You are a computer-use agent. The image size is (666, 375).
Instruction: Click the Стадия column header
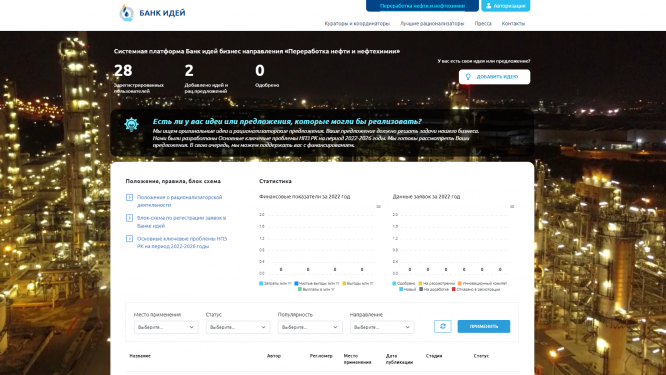pyautogui.click(x=434, y=356)
